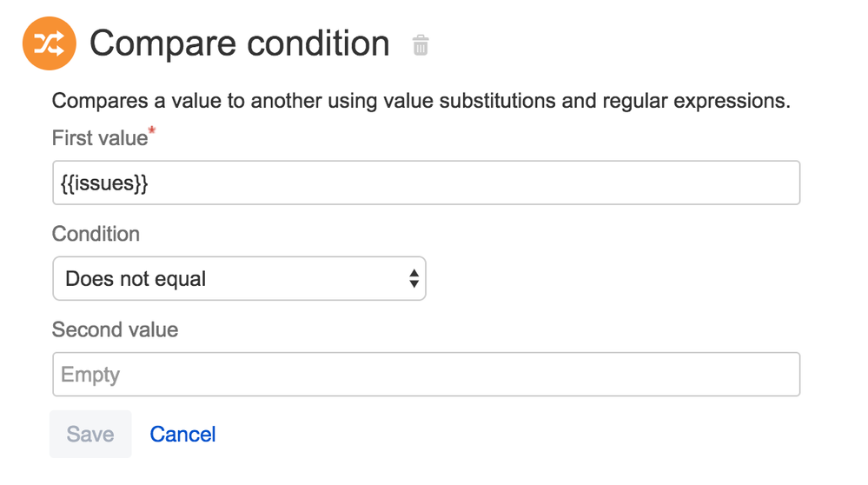Click the Compare condition heading
The width and height of the screenshot is (868, 485).
pos(240,43)
